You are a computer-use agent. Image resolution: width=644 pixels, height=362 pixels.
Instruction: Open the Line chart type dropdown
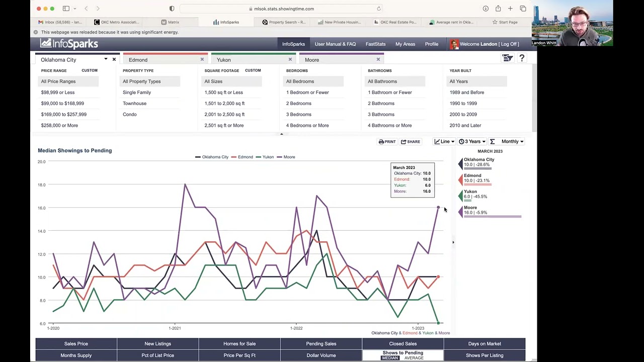coord(444,142)
